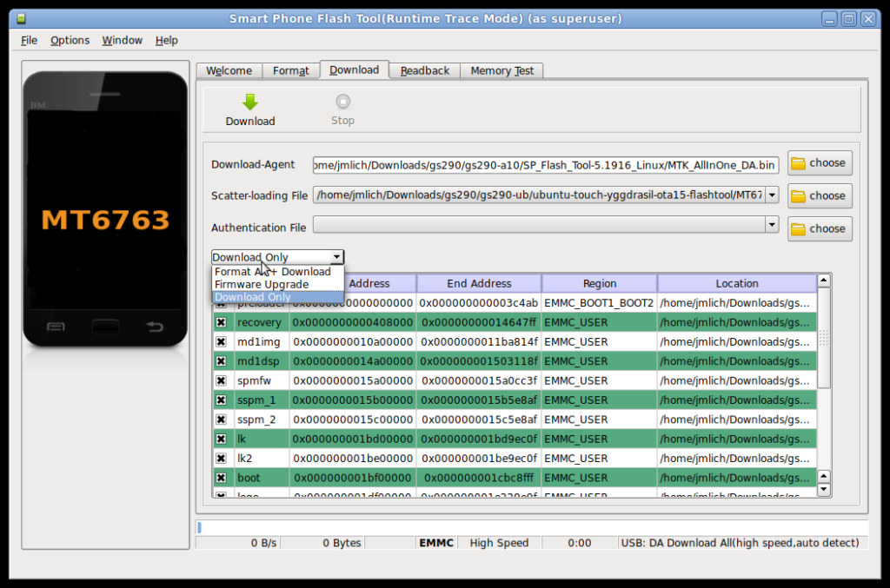Uncheck the boot partition checkbox

tap(221, 478)
